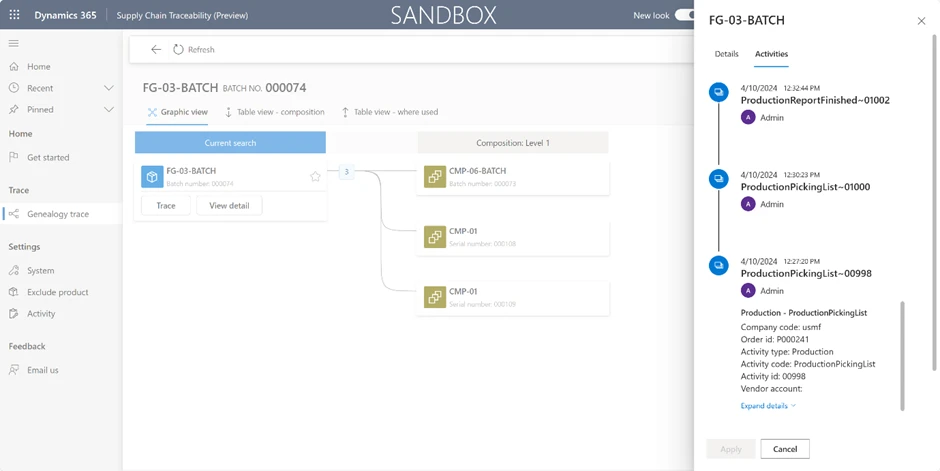This screenshot has height=471, width=940.
Task: Open Exclude product in Settings
Action: (57, 292)
